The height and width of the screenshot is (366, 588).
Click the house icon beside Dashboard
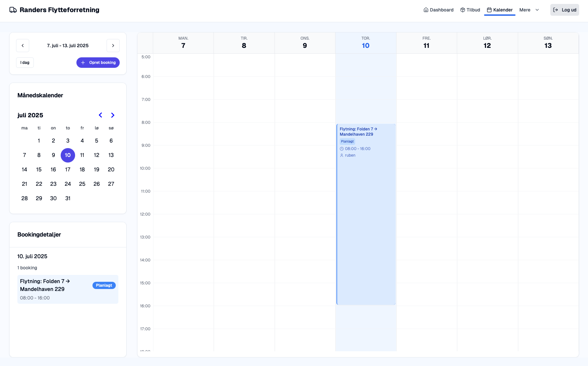click(x=426, y=10)
